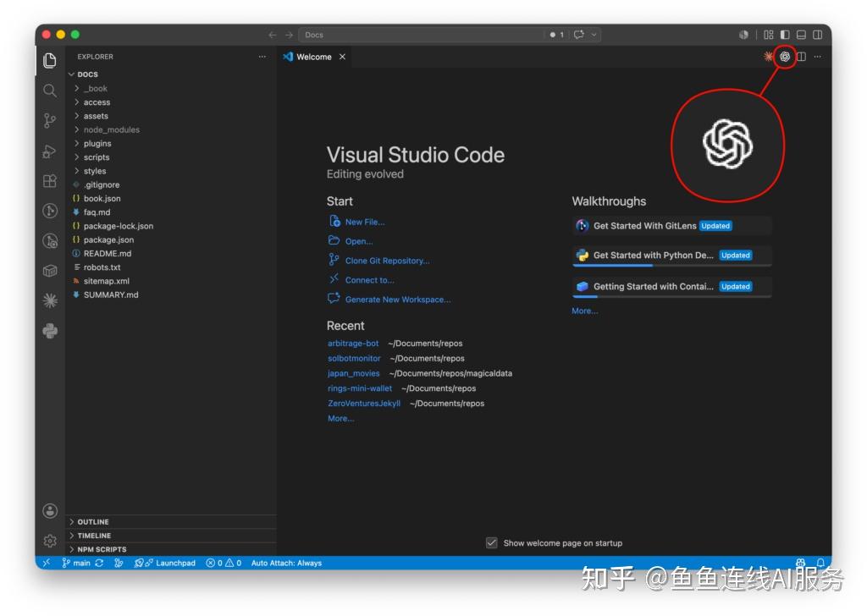The width and height of the screenshot is (867, 616).
Task: Open Accounts menu in activity bar
Action: (x=50, y=510)
